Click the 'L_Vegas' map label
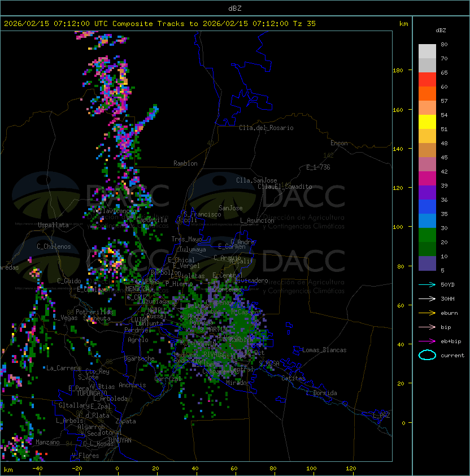 coord(66,318)
